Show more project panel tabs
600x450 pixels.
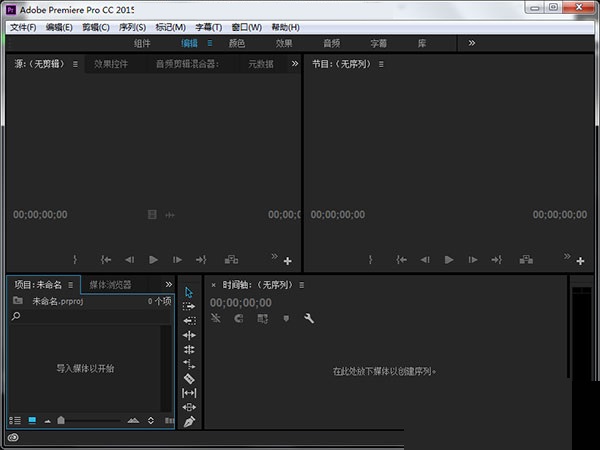tap(169, 284)
